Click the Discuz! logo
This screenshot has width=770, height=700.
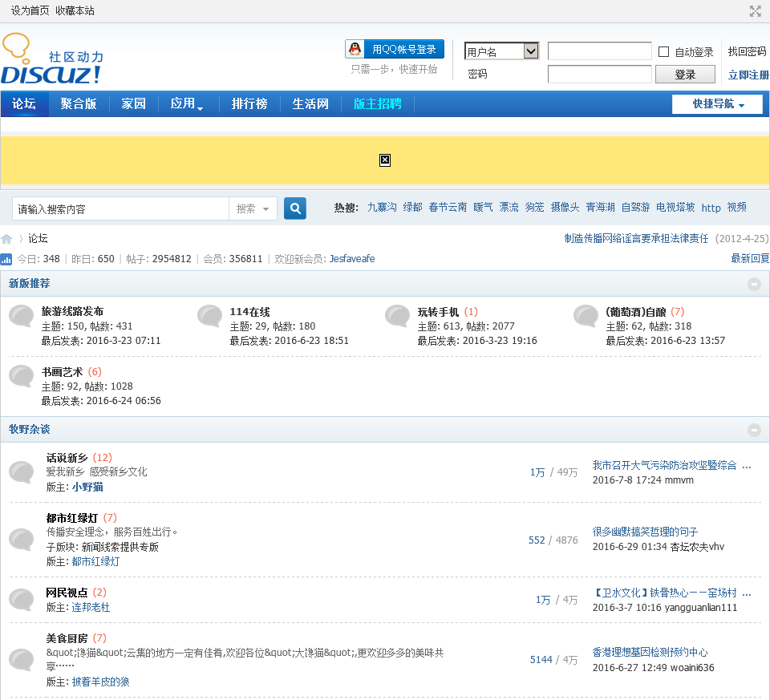tap(52, 59)
